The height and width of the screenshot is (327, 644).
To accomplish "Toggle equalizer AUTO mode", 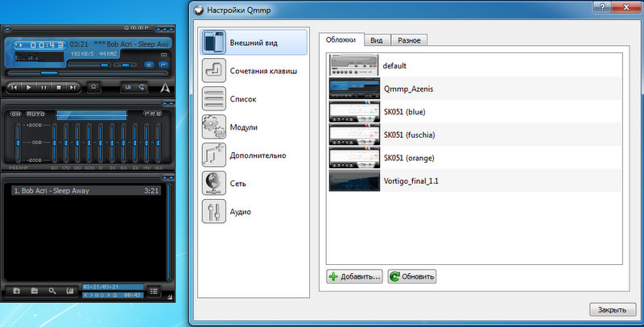I will click(35, 114).
